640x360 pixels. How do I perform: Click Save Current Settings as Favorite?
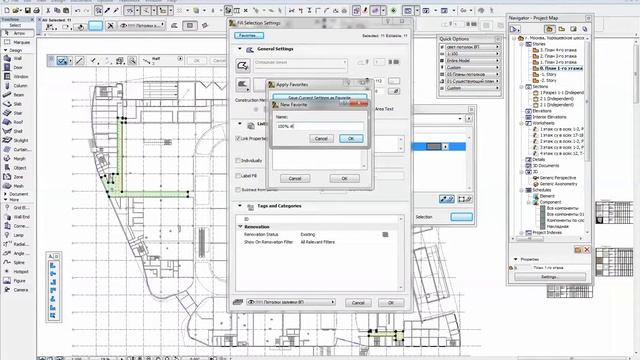pyautogui.click(x=319, y=98)
